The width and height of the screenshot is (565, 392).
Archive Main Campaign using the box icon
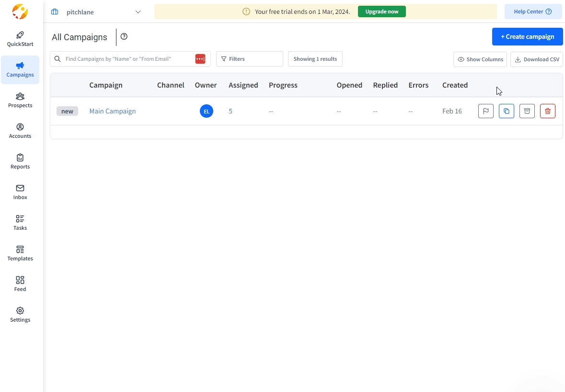(527, 111)
